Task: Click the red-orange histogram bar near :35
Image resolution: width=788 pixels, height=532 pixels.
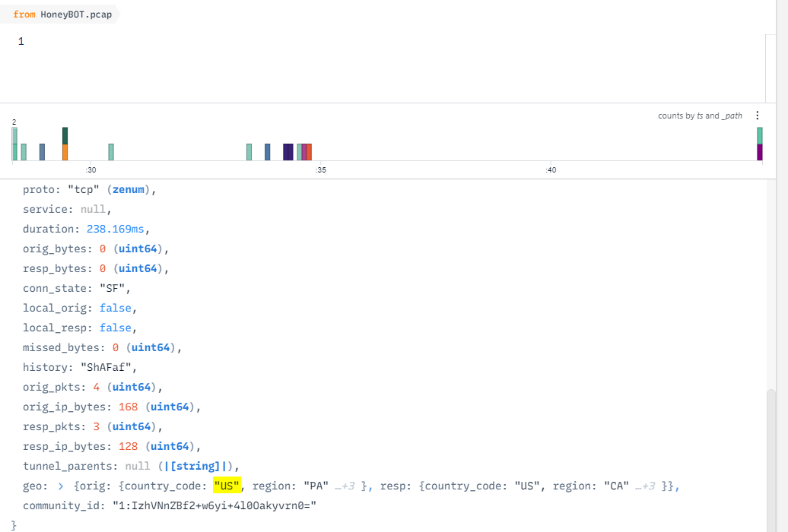Action: [x=309, y=152]
